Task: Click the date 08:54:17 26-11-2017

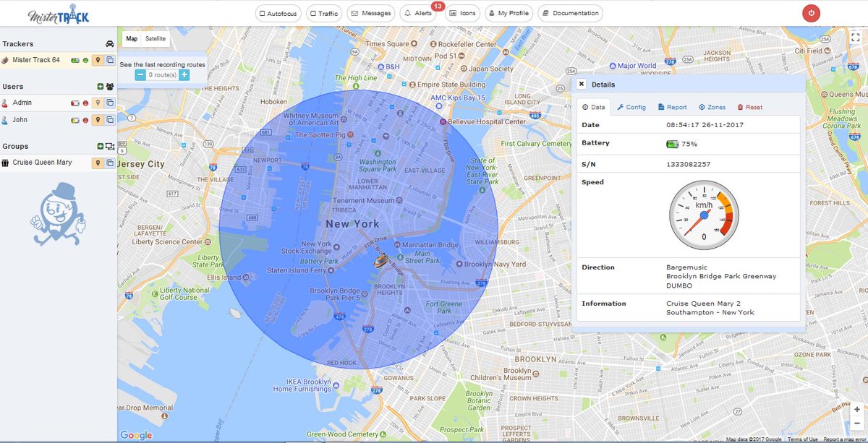Action: pyautogui.click(x=705, y=124)
